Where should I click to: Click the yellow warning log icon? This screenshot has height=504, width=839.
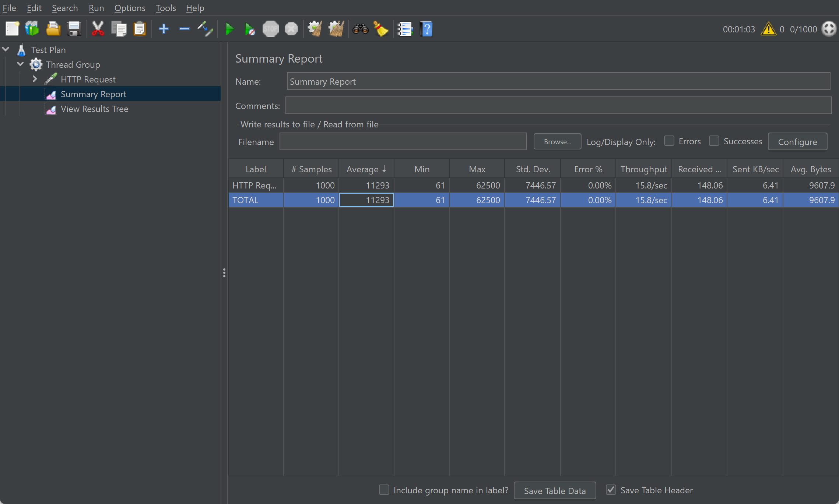(x=768, y=29)
